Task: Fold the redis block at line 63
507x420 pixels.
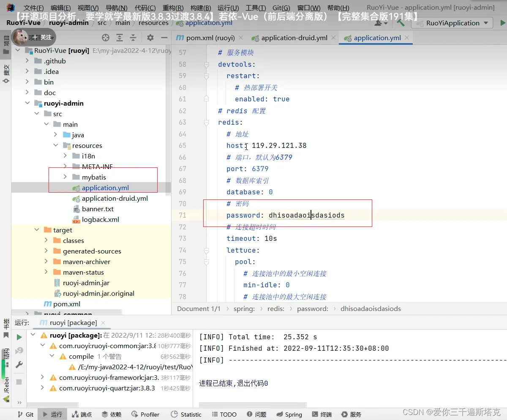Action: click(x=207, y=123)
